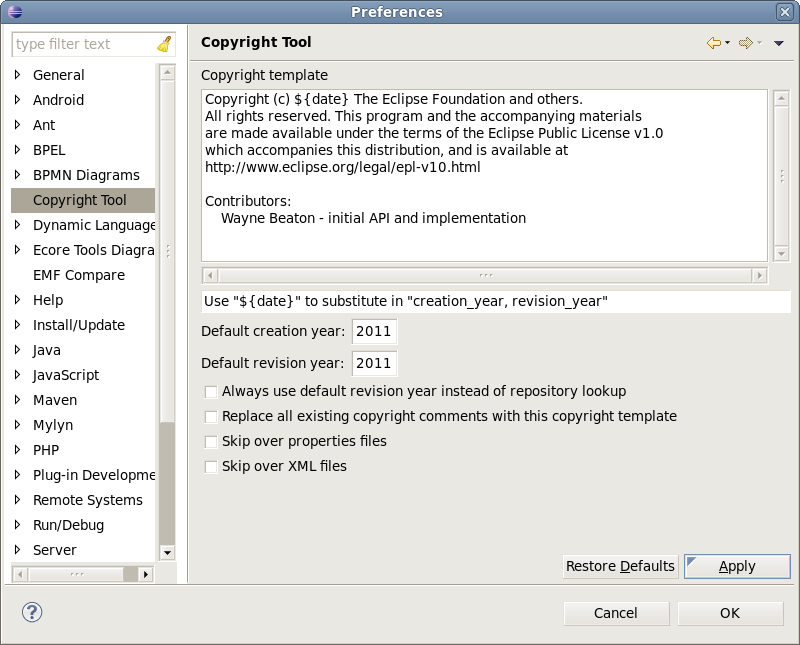
Task: Select the Java preference entry
Action: point(46,350)
